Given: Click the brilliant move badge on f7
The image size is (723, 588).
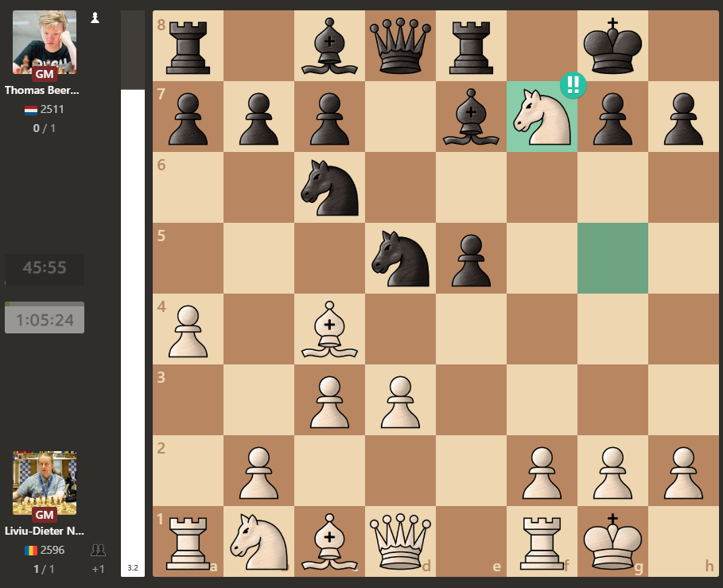Looking at the screenshot, I should click(573, 85).
